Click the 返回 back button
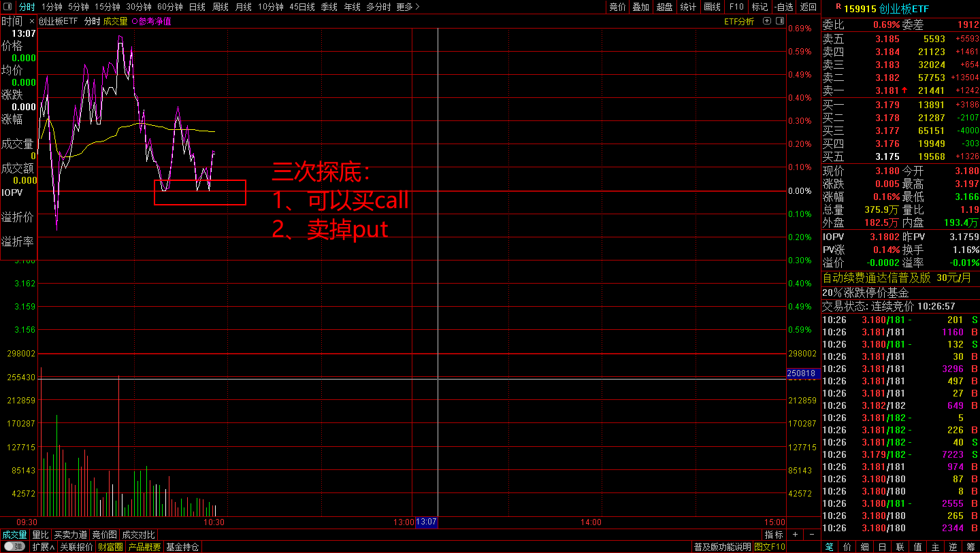This screenshot has width=980, height=553. click(808, 7)
